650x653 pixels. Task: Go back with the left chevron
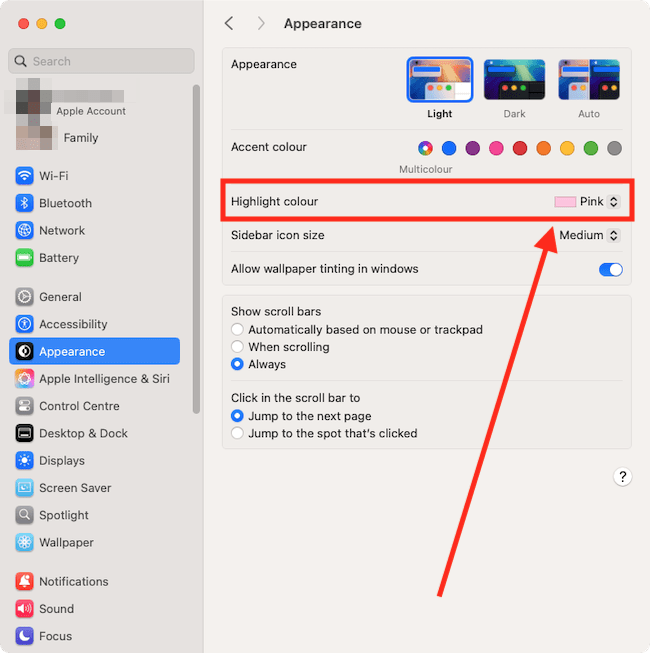click(229, 23)
